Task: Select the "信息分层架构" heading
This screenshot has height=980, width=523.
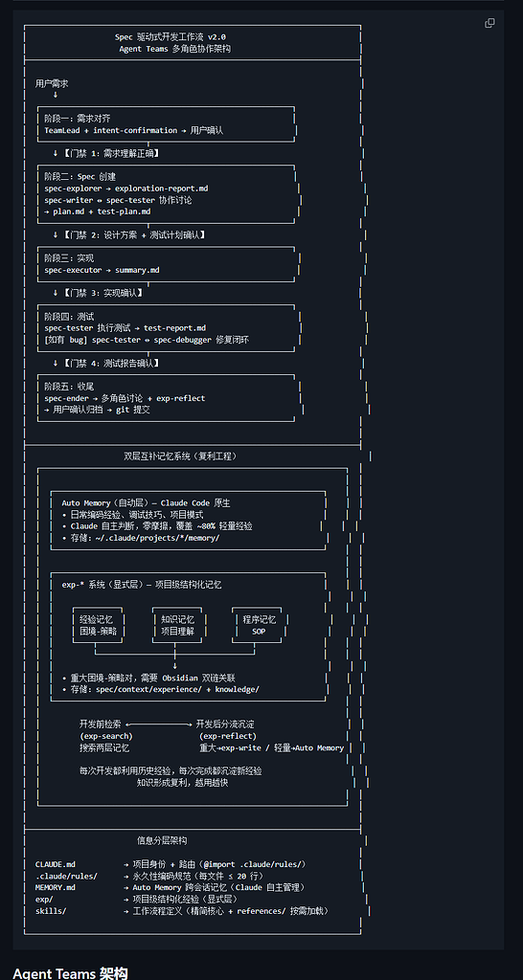Action: (x=162, y=841)
